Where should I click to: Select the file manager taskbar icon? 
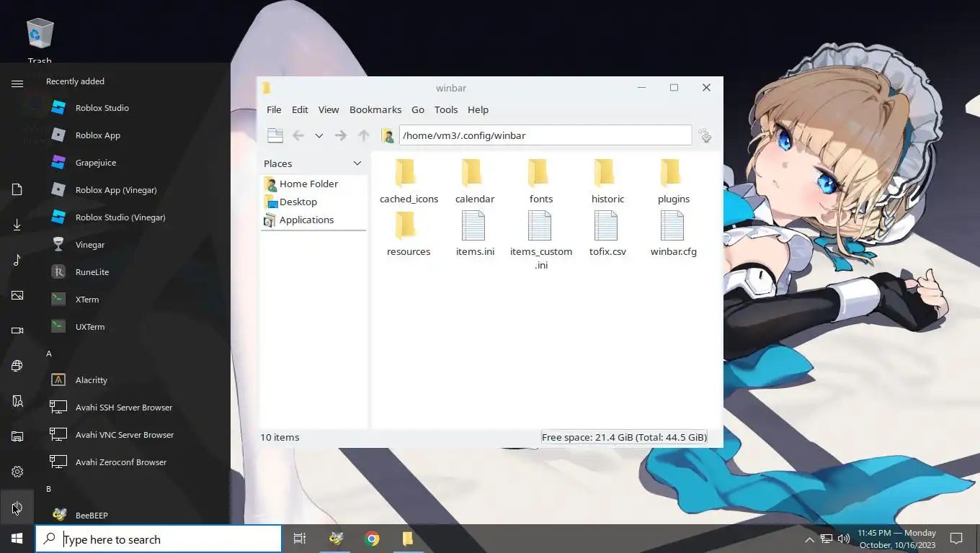408,539
